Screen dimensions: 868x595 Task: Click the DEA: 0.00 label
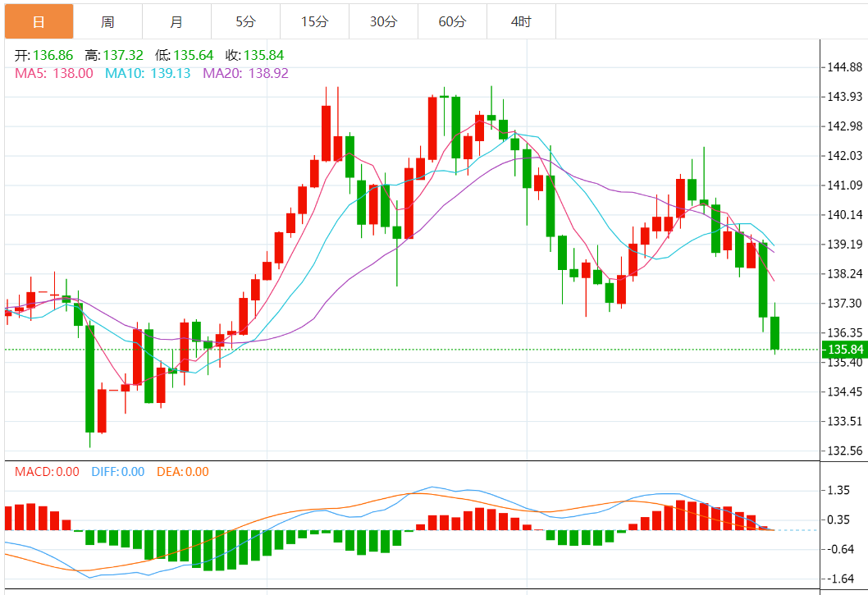(x=183, y=472)
